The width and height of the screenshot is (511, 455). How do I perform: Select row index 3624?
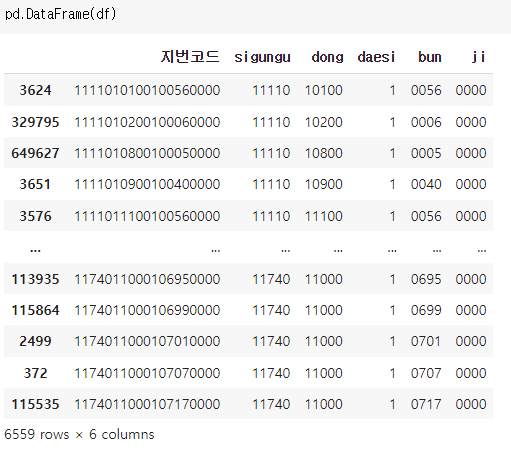point(35,90)
